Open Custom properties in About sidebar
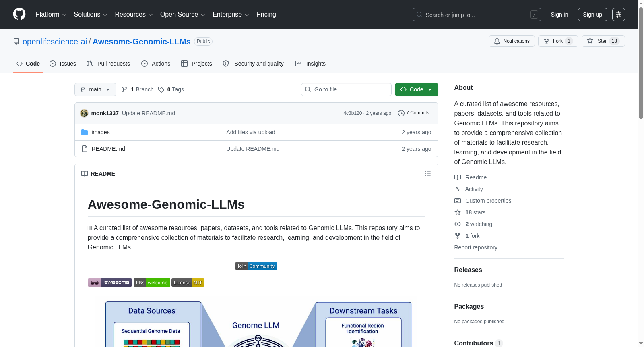The image size is (644, 347). [x=483, y=201]
